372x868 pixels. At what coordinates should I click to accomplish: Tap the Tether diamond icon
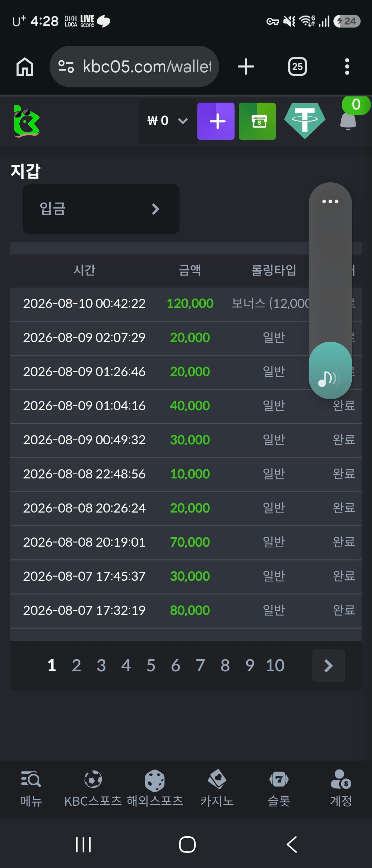[x=305, y=121]
